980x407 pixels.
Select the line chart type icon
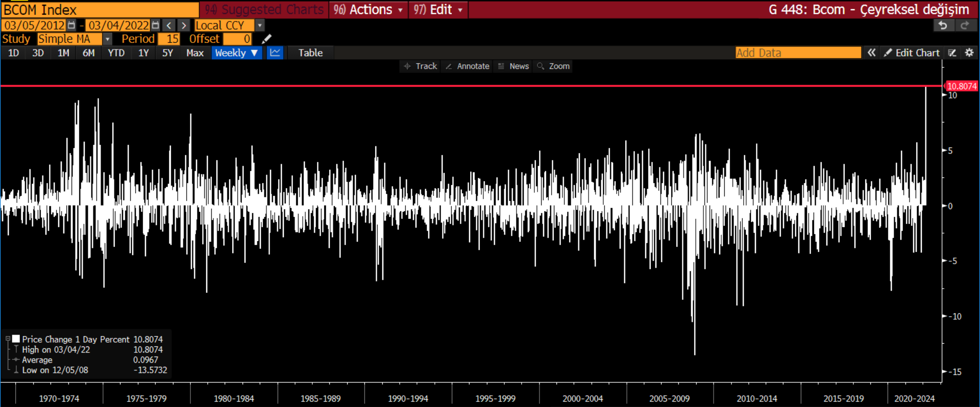coord(275,53)
